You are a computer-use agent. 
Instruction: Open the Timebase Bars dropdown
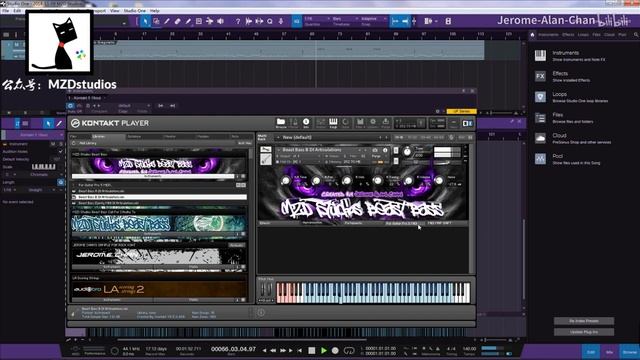[345, 19]
